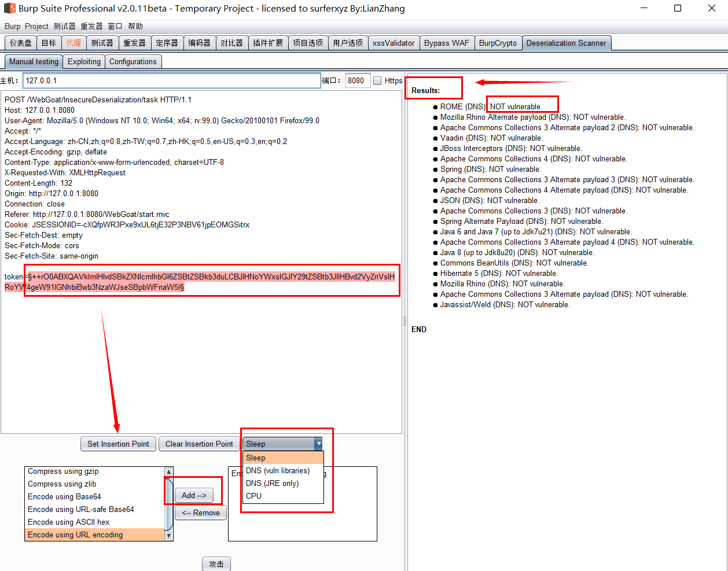Switch to the 编码器 tab
The width and height of the screenshot is (728, 571).
tap(199, 43)
